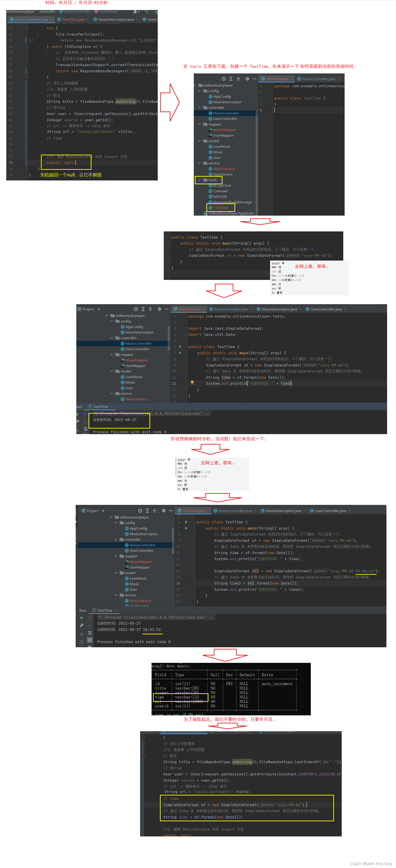Open the Project view dropdown in the single-output IDE
Image resolution: width=396 pixels, height=868 pixels.
99,309
